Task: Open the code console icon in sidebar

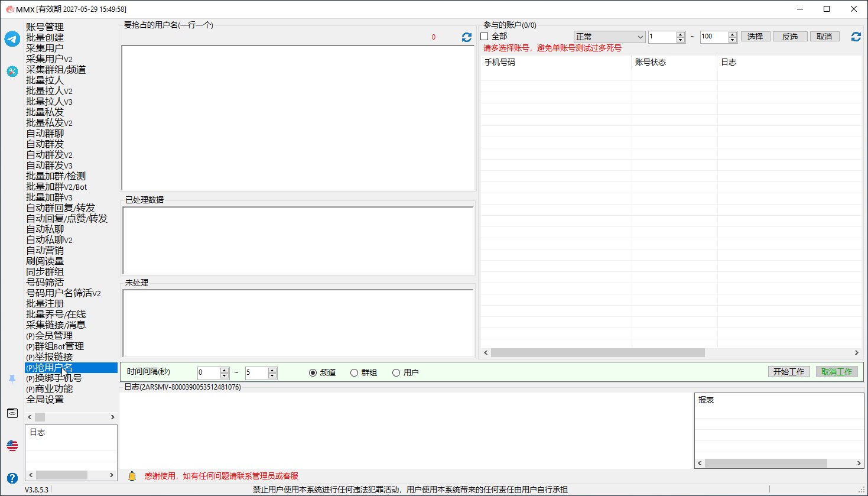Action: (x=12, y=413)
